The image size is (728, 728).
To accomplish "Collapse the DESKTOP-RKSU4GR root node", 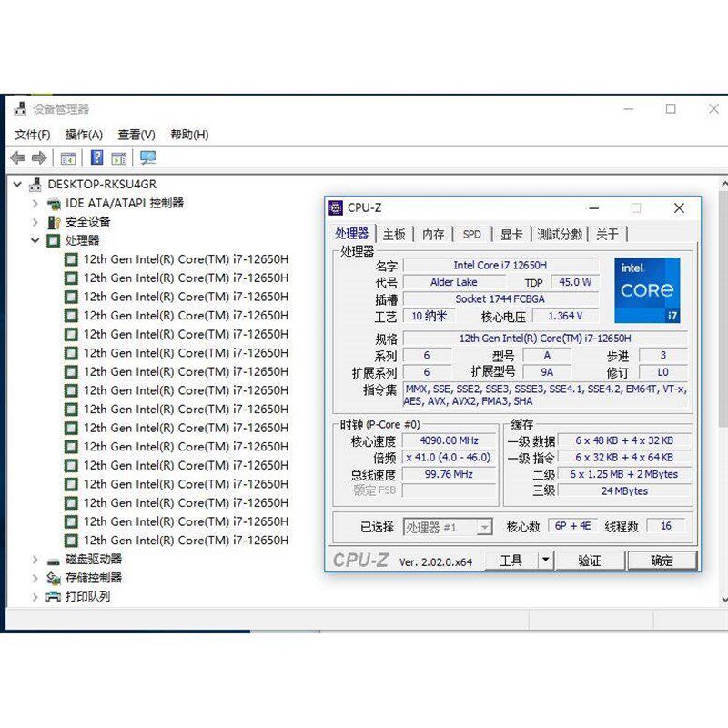I will coord(17,185).
